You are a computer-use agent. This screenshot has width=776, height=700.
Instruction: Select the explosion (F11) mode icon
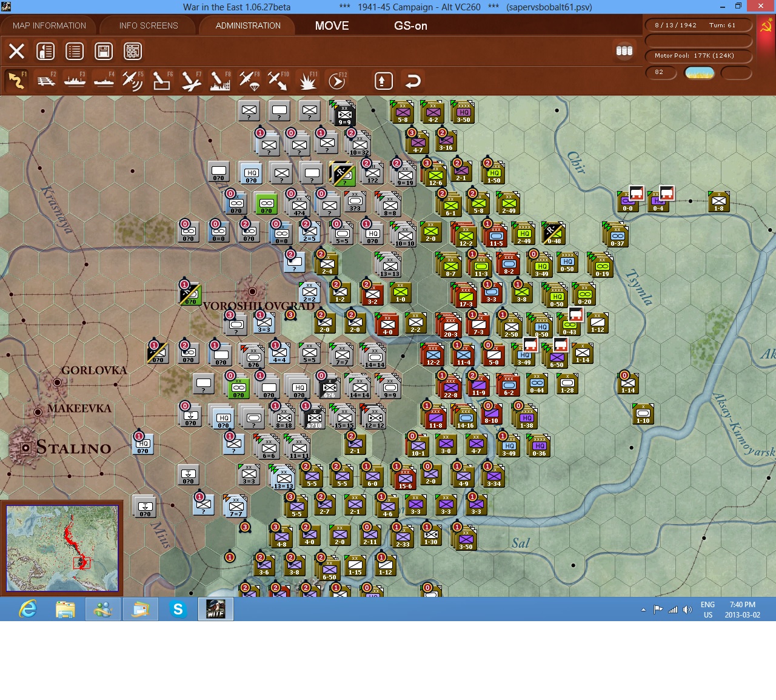click(307, 81)
